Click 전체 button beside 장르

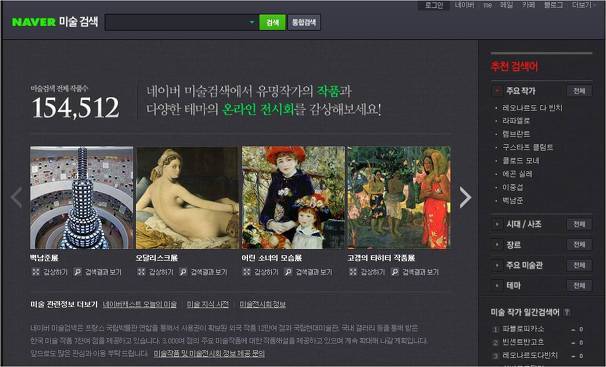coord(579,245)
